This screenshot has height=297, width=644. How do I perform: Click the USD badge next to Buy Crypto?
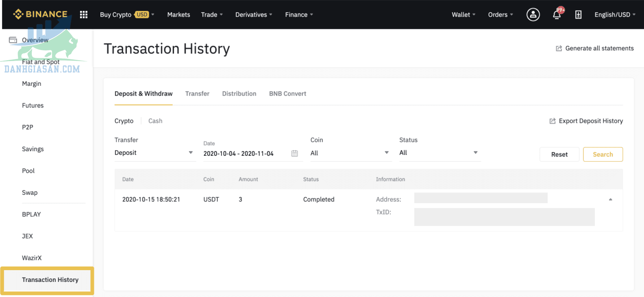[x=142, y=15]
